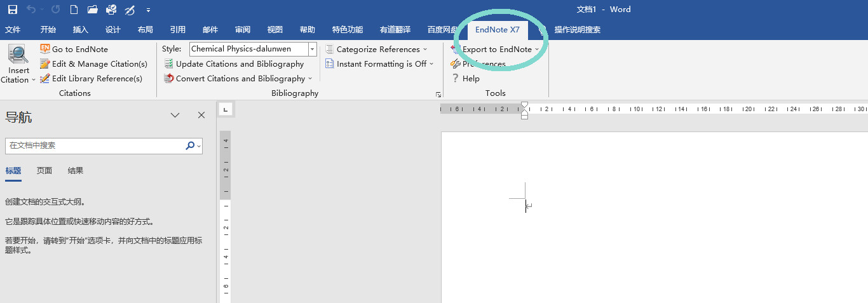Redo the last action
868x303 pixels.
56,10
